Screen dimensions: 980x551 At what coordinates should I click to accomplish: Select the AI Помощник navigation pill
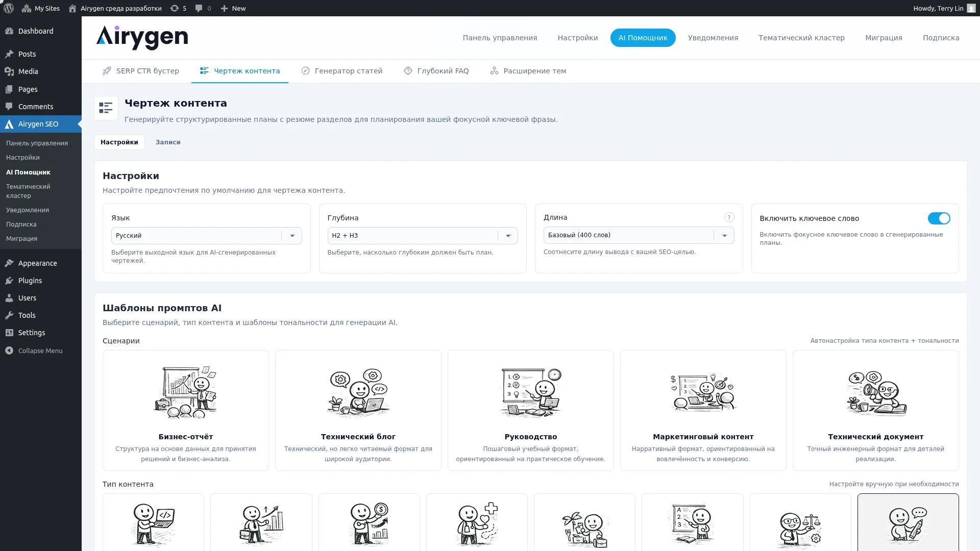[x=643, y=38]
